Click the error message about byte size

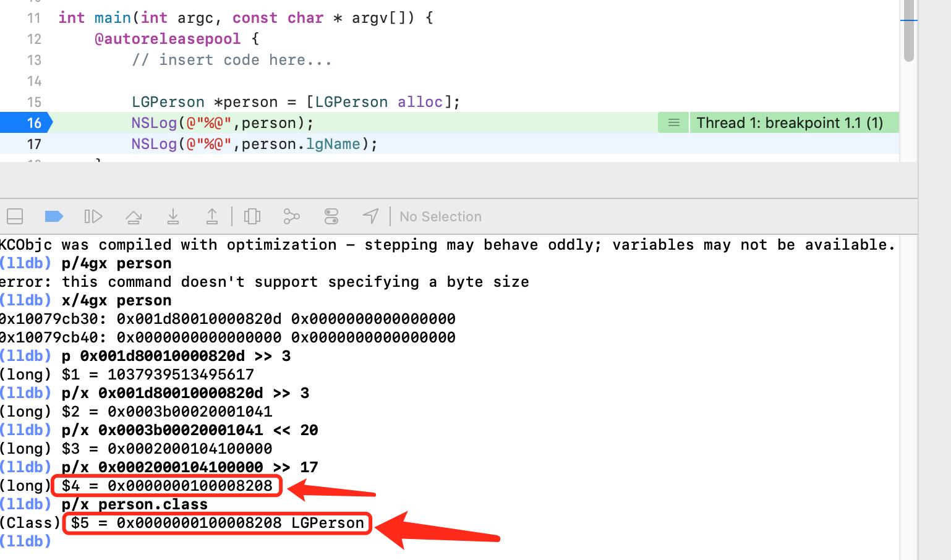264,282
